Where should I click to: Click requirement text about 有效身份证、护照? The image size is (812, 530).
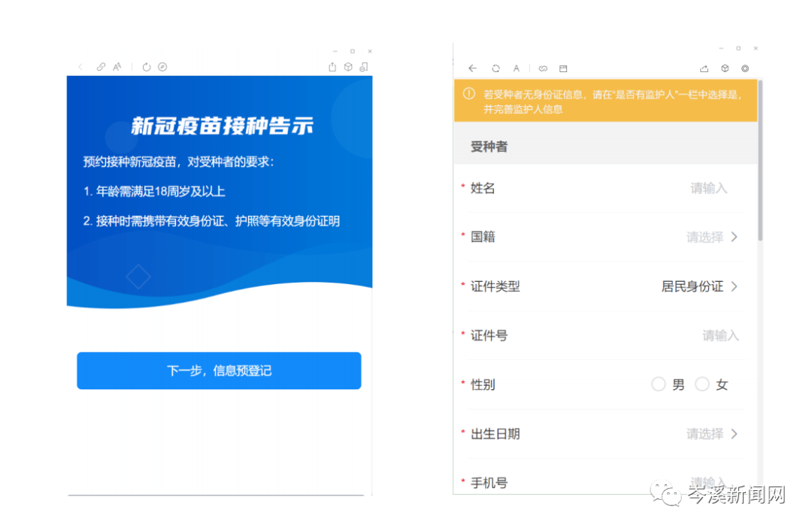(x=212, y=222)
